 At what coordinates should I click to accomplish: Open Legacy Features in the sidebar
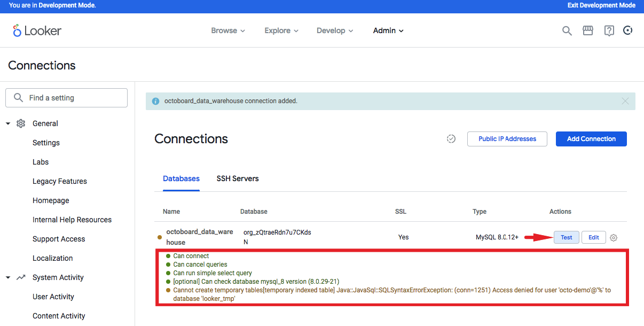tap(60, 181)
